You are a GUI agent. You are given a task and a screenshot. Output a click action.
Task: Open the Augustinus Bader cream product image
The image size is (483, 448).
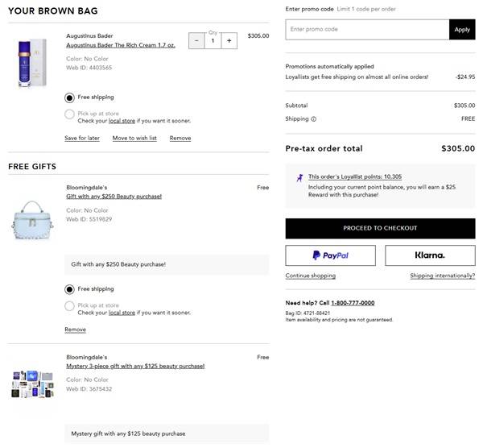click(32, 63)
